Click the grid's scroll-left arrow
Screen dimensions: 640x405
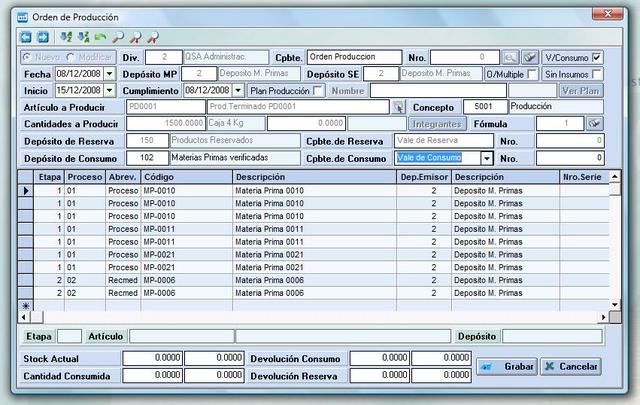coord(24,317)
